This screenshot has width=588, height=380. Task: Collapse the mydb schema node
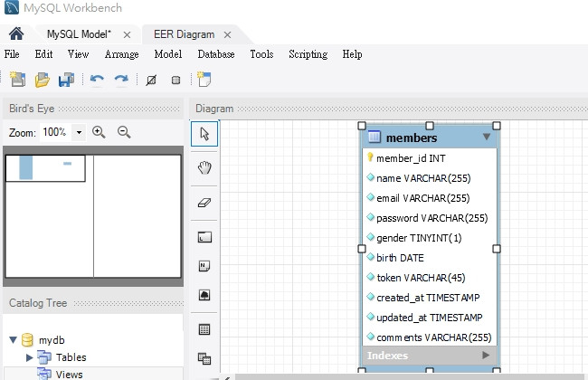click(x=14, y=340)
